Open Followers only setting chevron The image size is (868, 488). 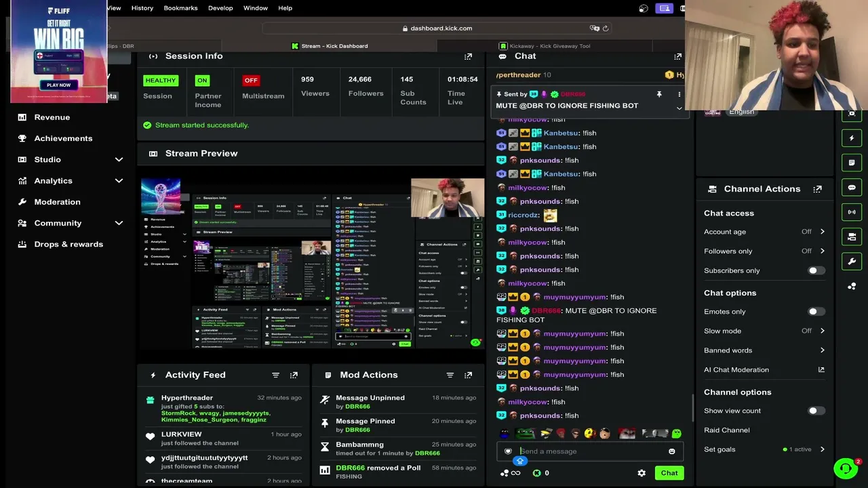(x=822, y=251)
